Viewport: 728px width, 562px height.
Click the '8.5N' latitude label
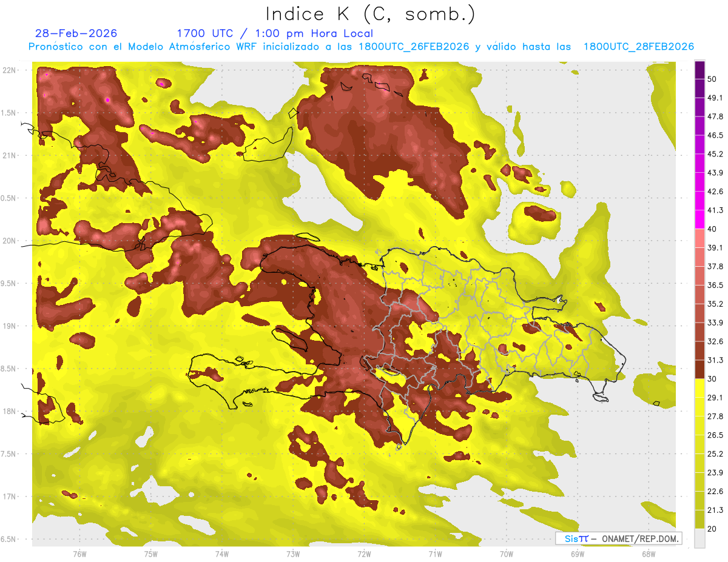[x=9, y=369]
